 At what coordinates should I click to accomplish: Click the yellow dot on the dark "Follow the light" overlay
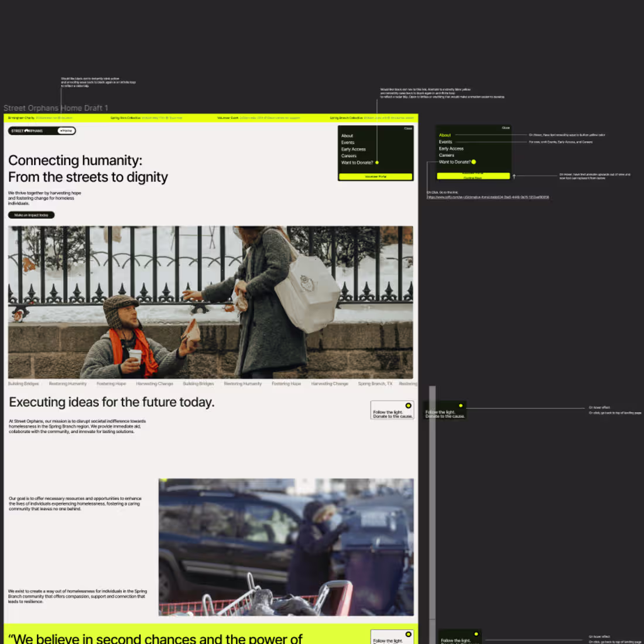(x=461, y=405)
